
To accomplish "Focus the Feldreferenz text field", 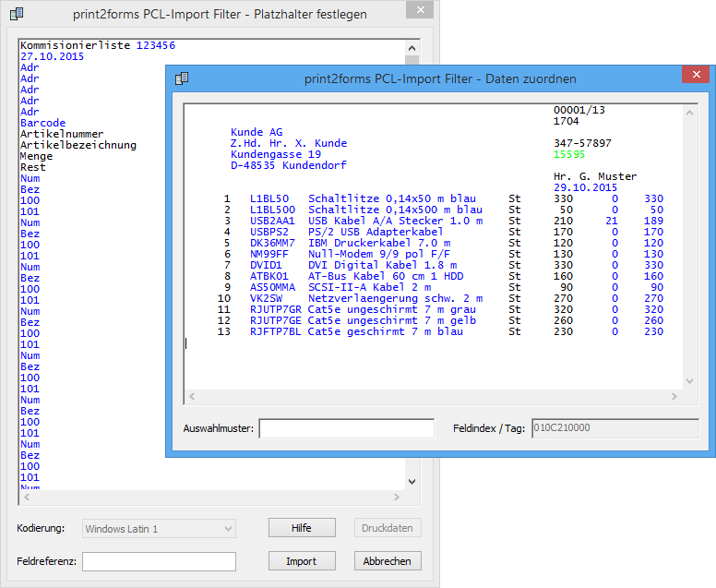I will [x=159, y=561].
